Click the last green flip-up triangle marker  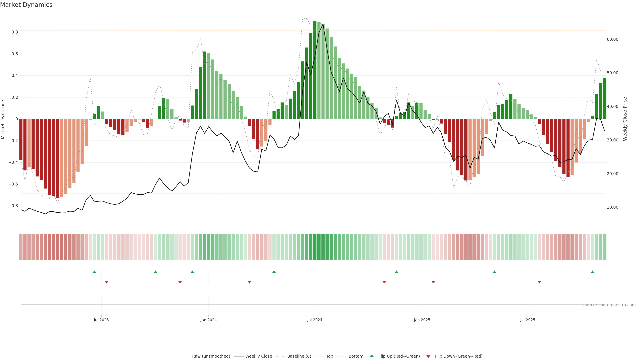[x=592, y=272]
